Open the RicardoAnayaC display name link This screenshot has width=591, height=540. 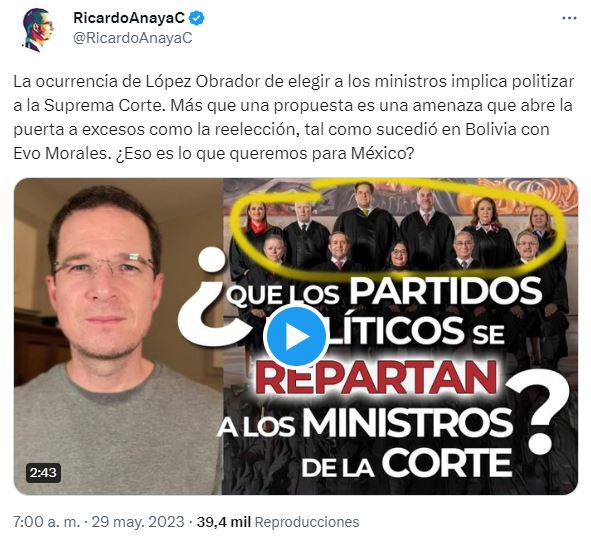(x=129, y=18)
